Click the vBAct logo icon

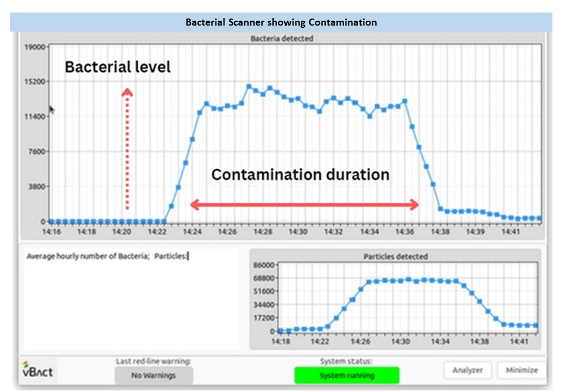coord(37,371)
